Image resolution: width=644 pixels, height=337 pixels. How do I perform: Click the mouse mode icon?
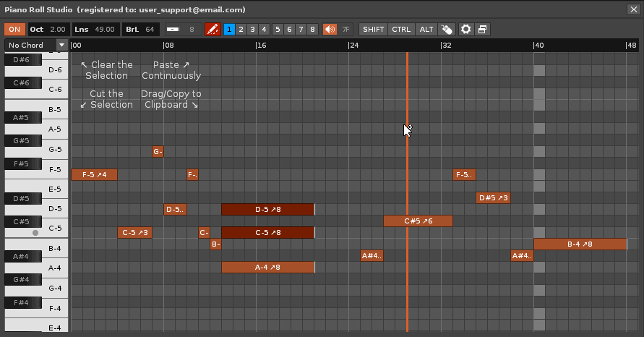447,29
